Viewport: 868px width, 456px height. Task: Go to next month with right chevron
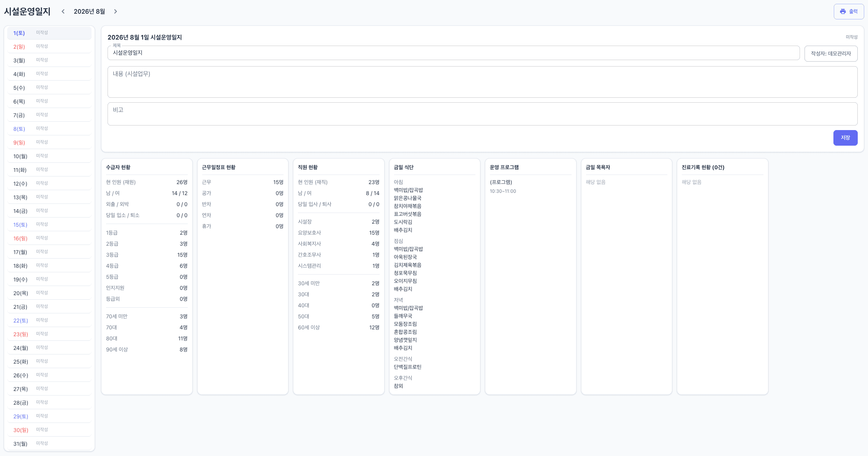coord(116,11)
